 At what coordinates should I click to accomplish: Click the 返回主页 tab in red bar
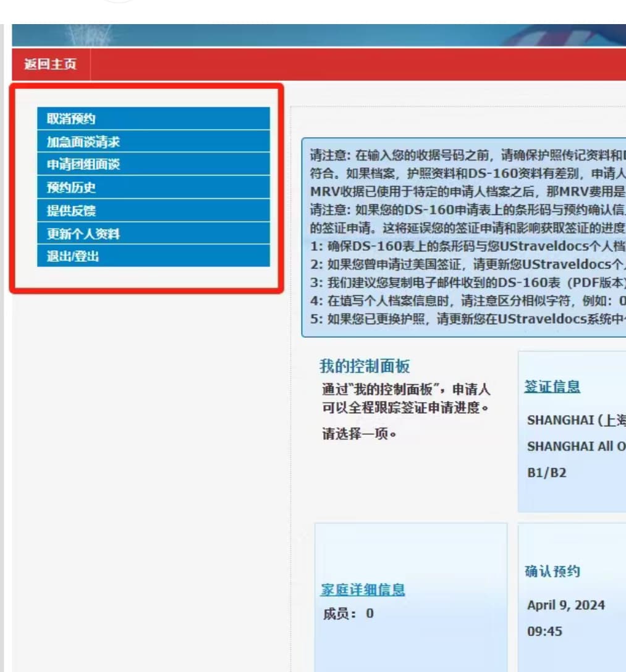tap(51, 64)
